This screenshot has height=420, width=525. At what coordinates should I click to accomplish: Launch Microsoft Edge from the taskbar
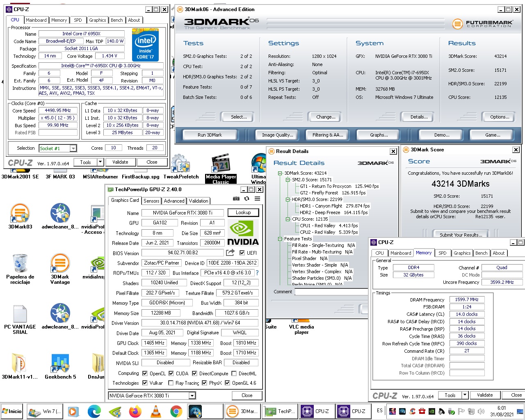(x=94, y=411)
